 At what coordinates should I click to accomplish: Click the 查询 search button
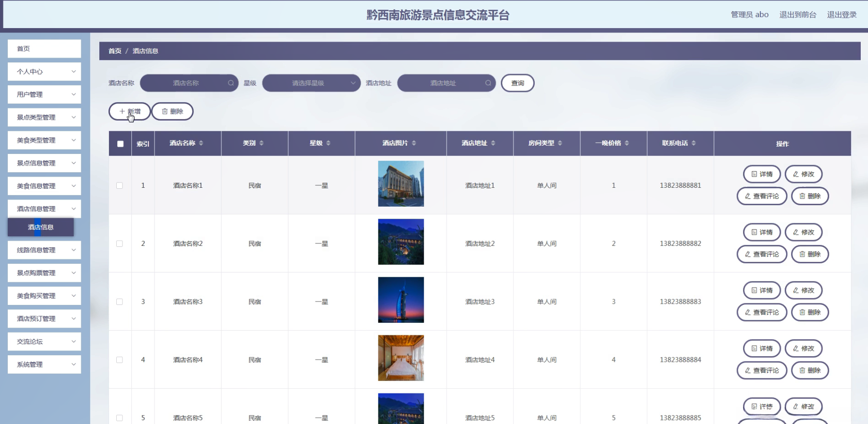(x=517, y=83)
